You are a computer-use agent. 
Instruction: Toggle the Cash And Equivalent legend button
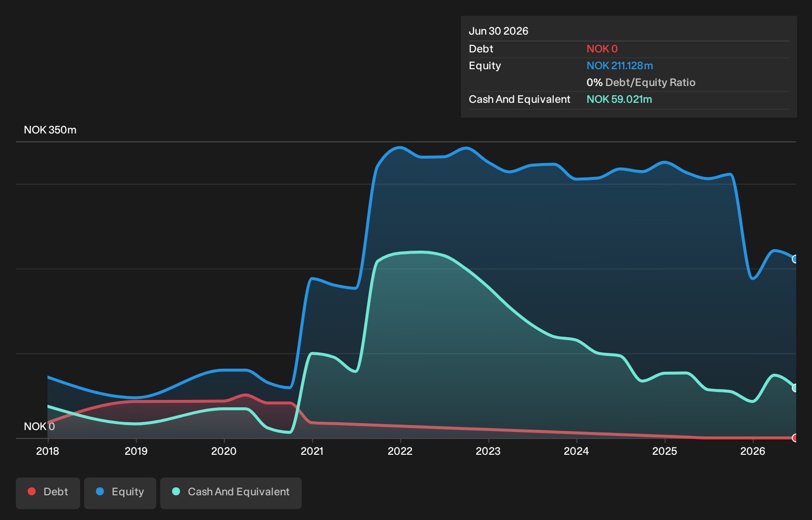[x=231, y=493]
